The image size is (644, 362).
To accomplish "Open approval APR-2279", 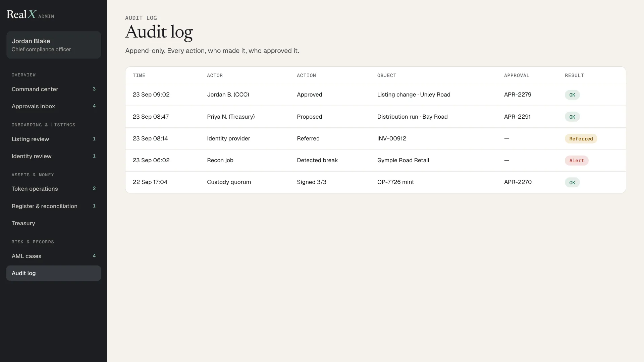I will pyautogui.click(x=518, y=95).
